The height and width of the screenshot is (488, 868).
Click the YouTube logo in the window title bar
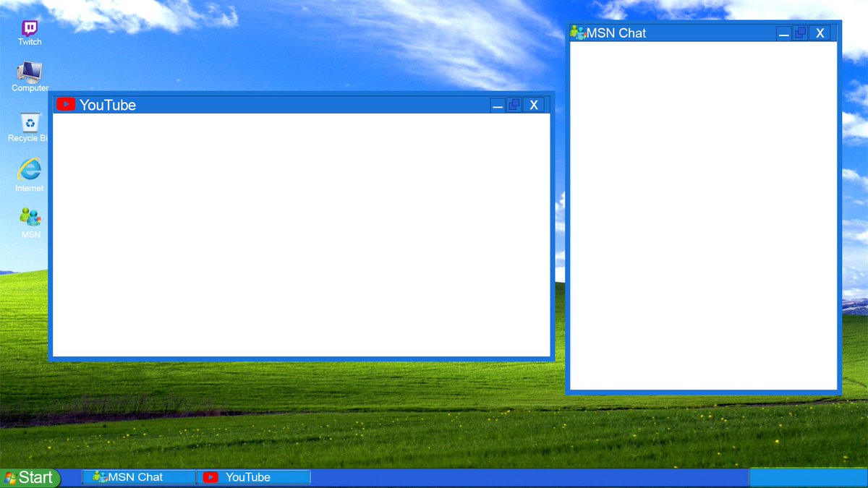click(66, 105)
